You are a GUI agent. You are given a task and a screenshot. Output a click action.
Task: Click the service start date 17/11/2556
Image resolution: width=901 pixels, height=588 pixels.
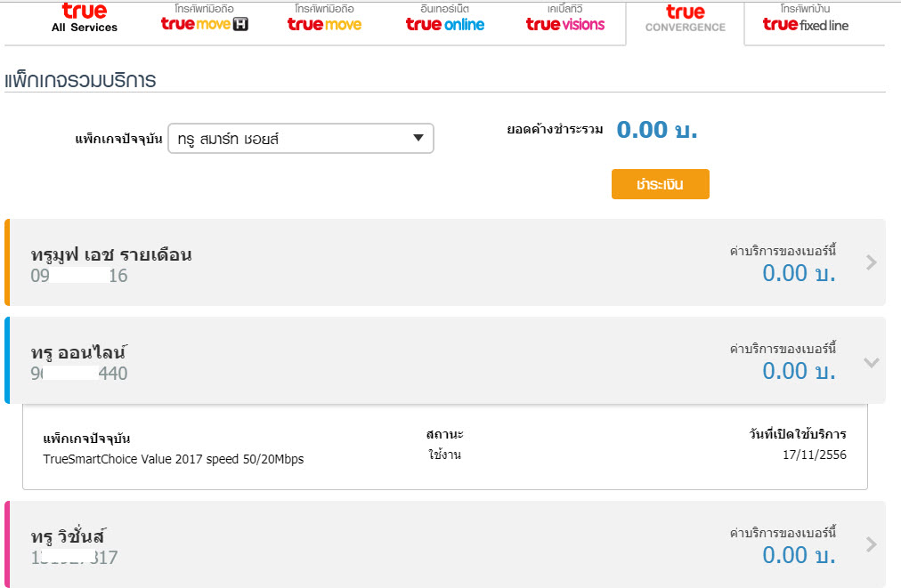pyautogui.click(x=815, y=455)
